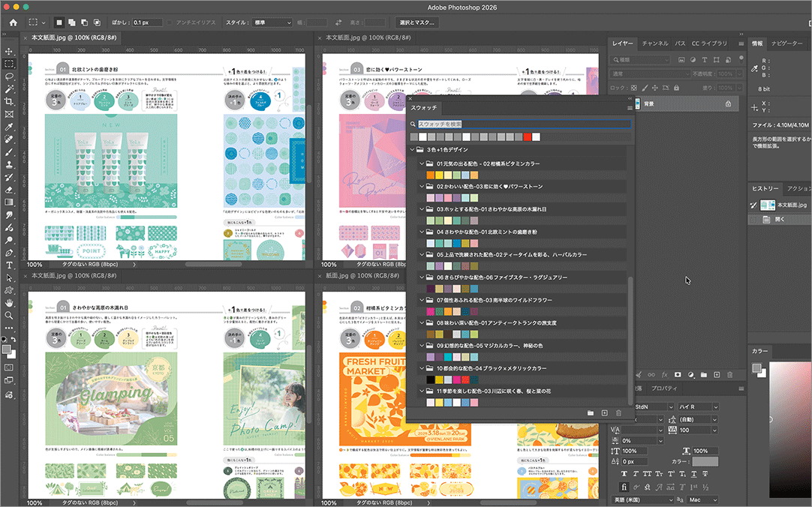Click Swatches panel vertical scrollbar
The image size is (812, 507).
pyautogui.click(x=630, y=341)
